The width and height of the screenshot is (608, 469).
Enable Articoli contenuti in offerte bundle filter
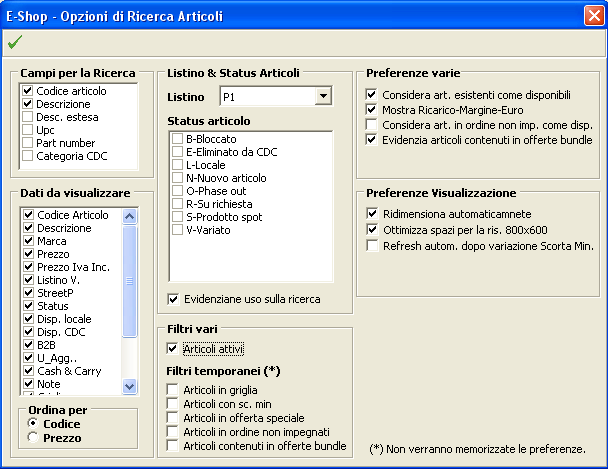(172, 445)
